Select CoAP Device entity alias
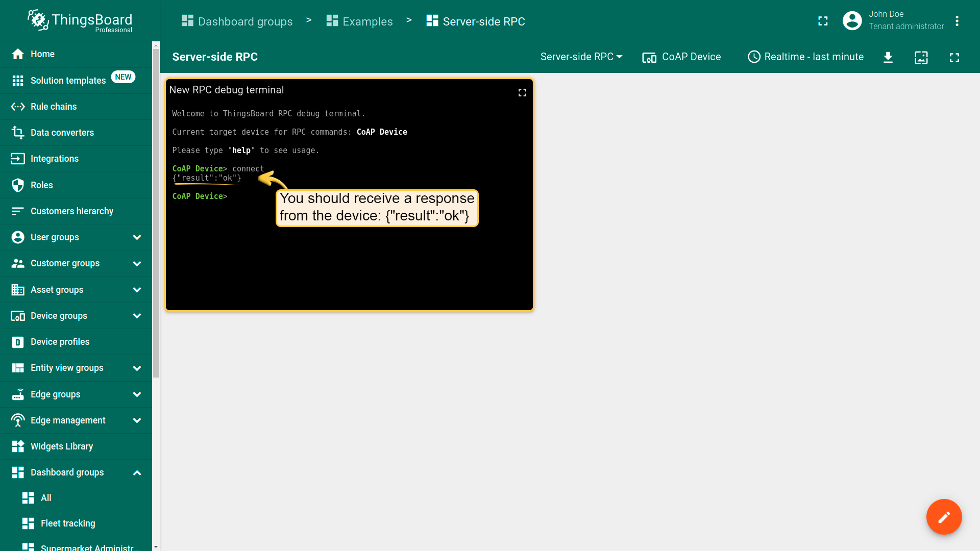 click(x=681, y=57)
